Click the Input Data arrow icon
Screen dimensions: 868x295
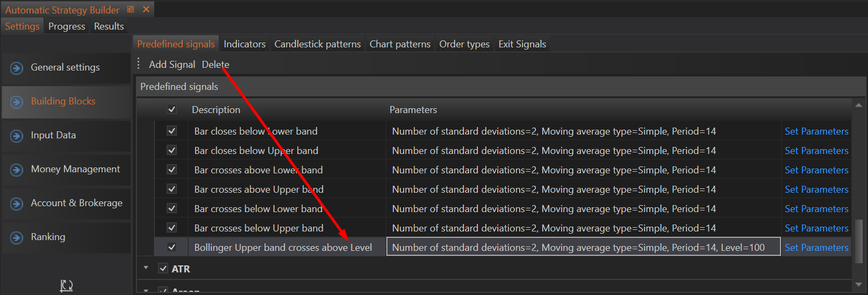point(17,136)
